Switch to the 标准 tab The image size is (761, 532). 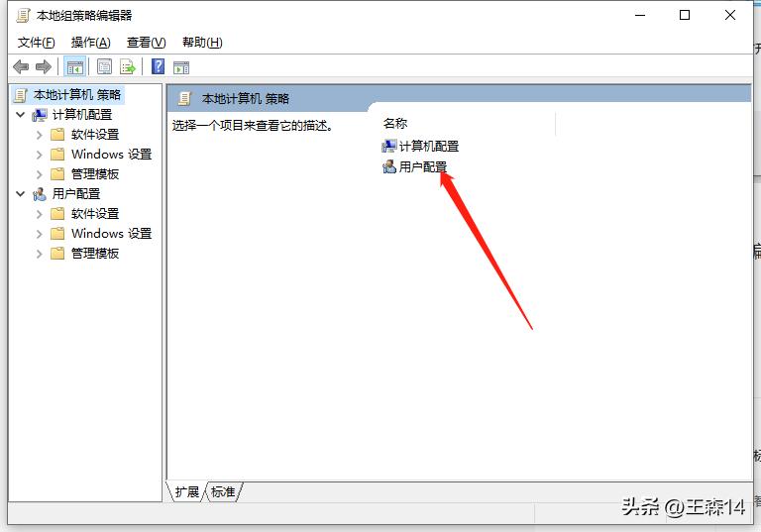pos(223,492)
